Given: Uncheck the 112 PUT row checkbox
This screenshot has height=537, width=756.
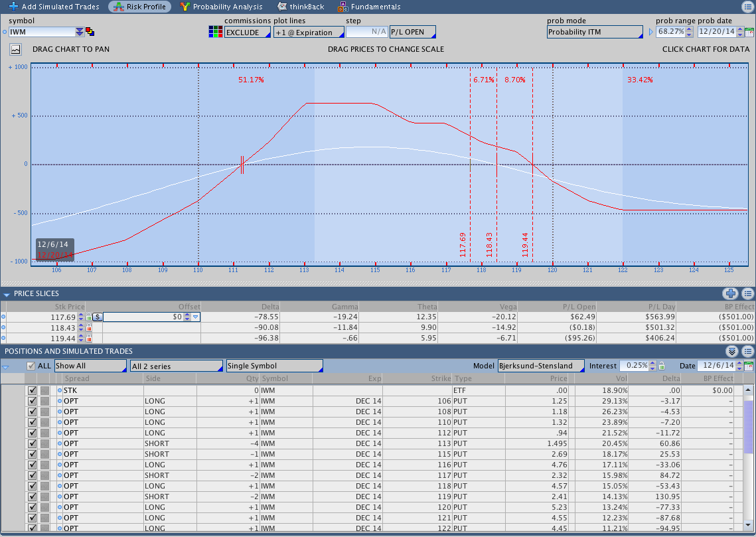Looking at the screenshot, I should pyautogui.click(x=33, y=432).
